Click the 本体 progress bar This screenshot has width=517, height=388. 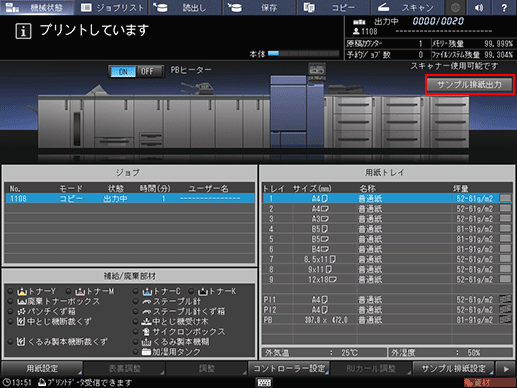coord(303,53)
